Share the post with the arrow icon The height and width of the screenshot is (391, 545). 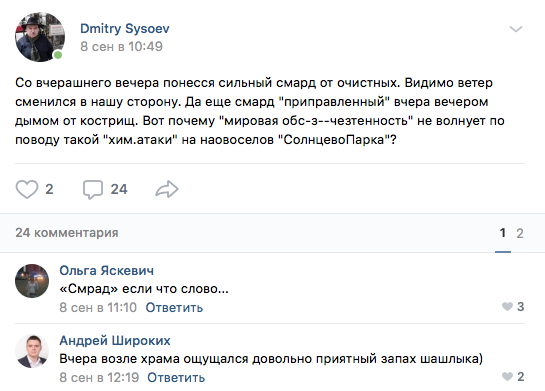[x=167, y=189]
